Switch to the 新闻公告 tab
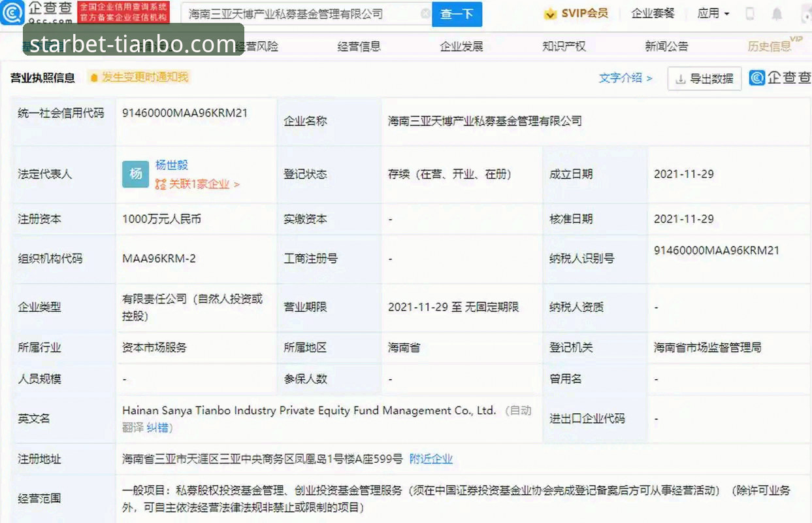Viewport: 812px width, 523px height. tap(666, 46)
